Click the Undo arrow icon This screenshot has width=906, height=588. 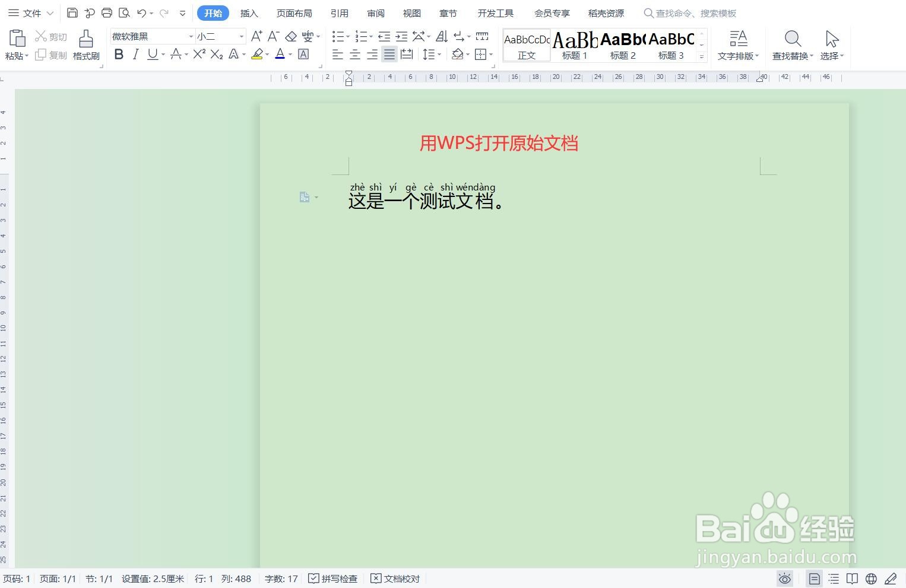(x=141, y=12)
